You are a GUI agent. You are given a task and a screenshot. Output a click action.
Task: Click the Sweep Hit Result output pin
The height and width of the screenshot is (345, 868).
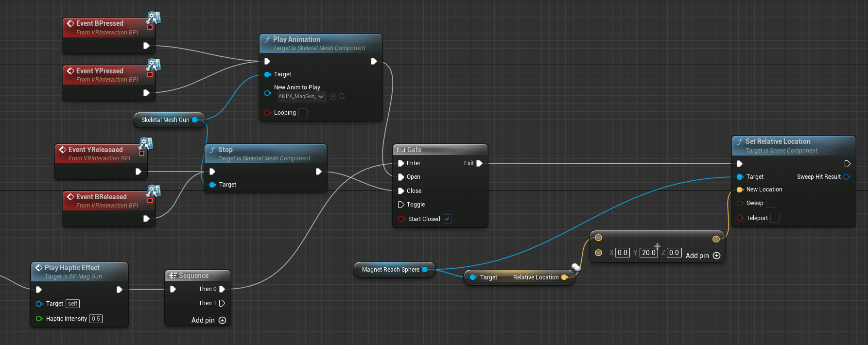click(x=847, y=177)
